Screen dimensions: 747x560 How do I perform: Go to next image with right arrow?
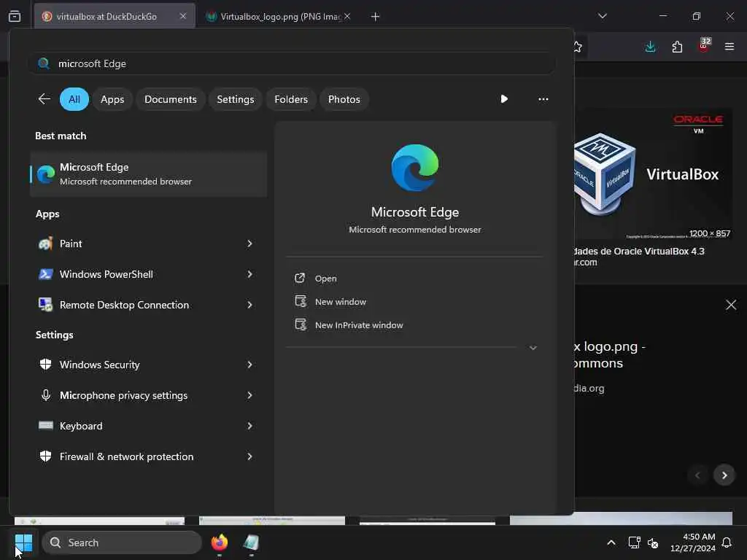[x=724, y=475]
